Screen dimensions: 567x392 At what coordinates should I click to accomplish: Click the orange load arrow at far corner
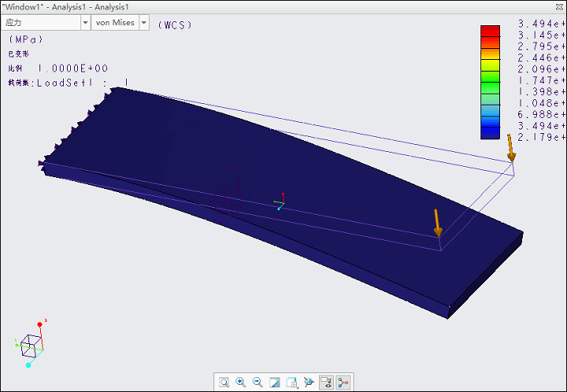click(x=510, y=148)
